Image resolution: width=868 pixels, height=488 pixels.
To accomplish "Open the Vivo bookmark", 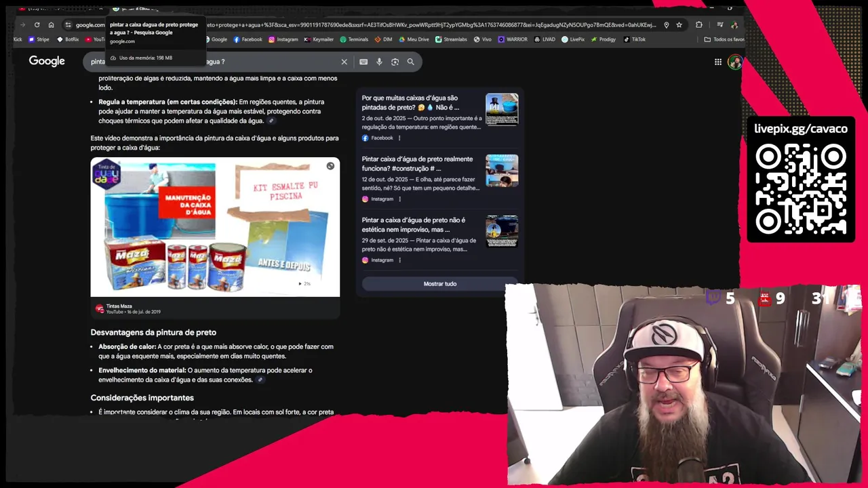I will coord(483,39).
